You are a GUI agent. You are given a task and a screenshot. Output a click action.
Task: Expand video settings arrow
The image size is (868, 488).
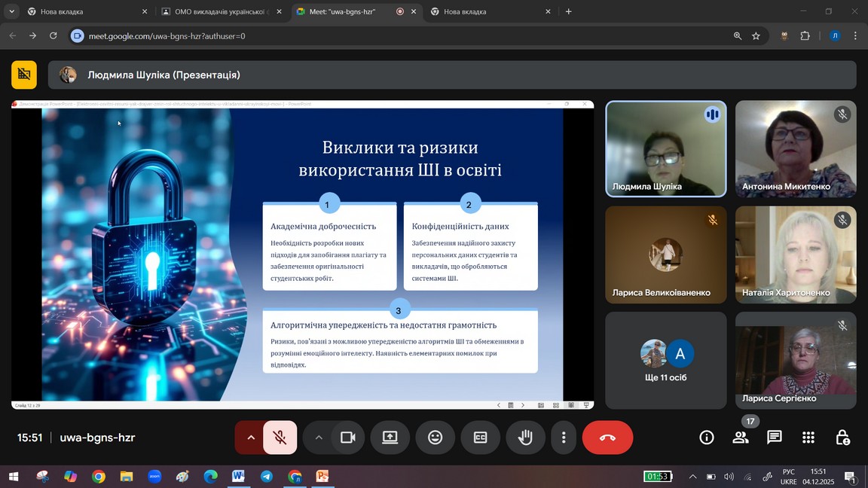(319, 438)
